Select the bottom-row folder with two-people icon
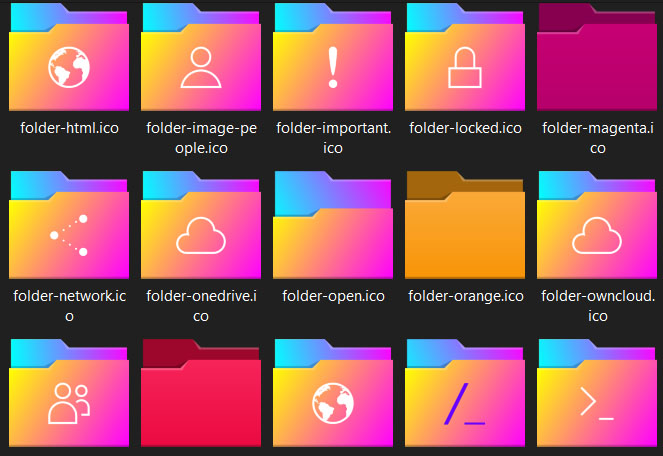Viewport: 663px width, 456px height. [69, 397]
